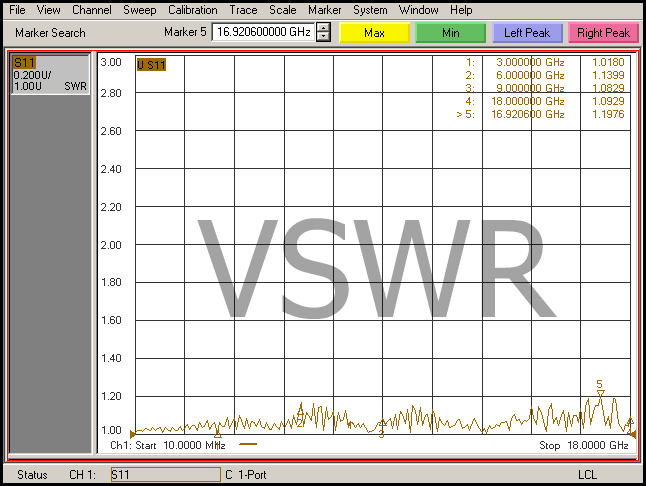
Task: Open the Calibration menu
Action: pyautogui.click(x=192, y=10)
